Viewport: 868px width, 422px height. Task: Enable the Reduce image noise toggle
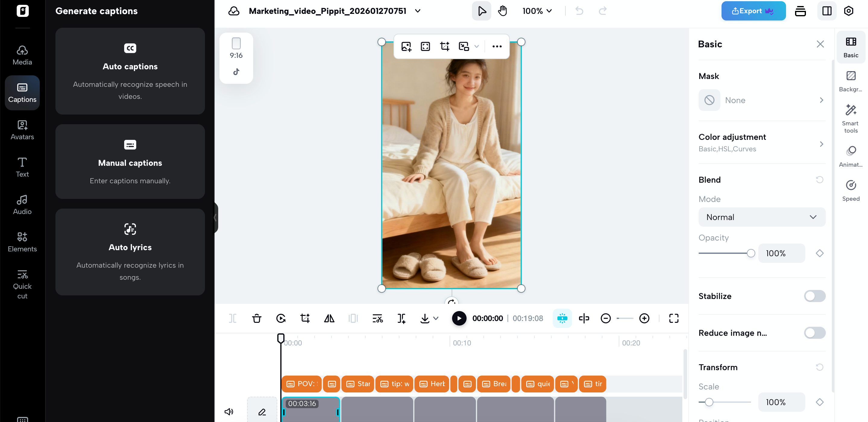tap(814, 333)
